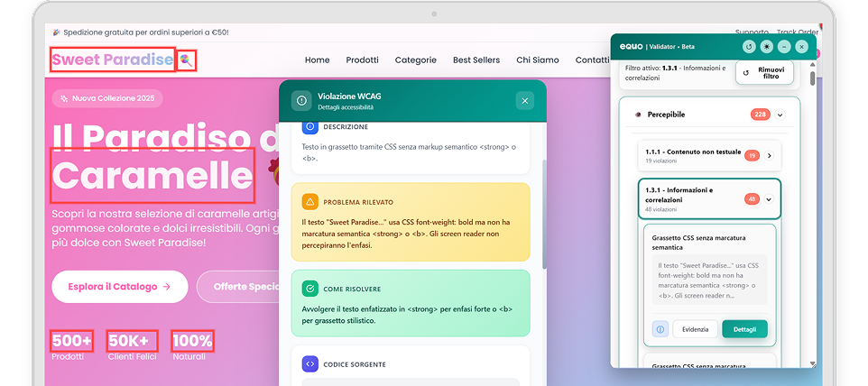868x386 pixels.
Task: Click the candy logo icon beside Sweet Paradise
Action: point(185,60)
